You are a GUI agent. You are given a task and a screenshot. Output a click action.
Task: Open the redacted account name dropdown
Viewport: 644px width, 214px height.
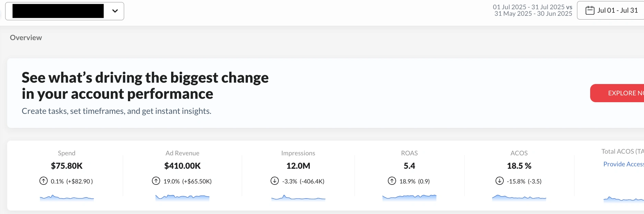58,11
